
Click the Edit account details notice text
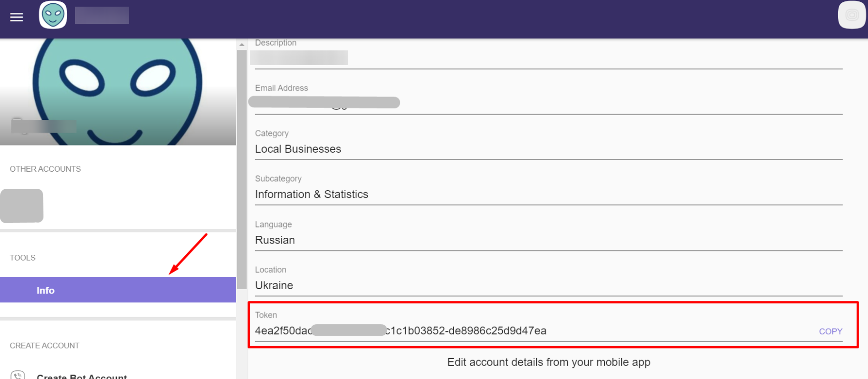548,362
